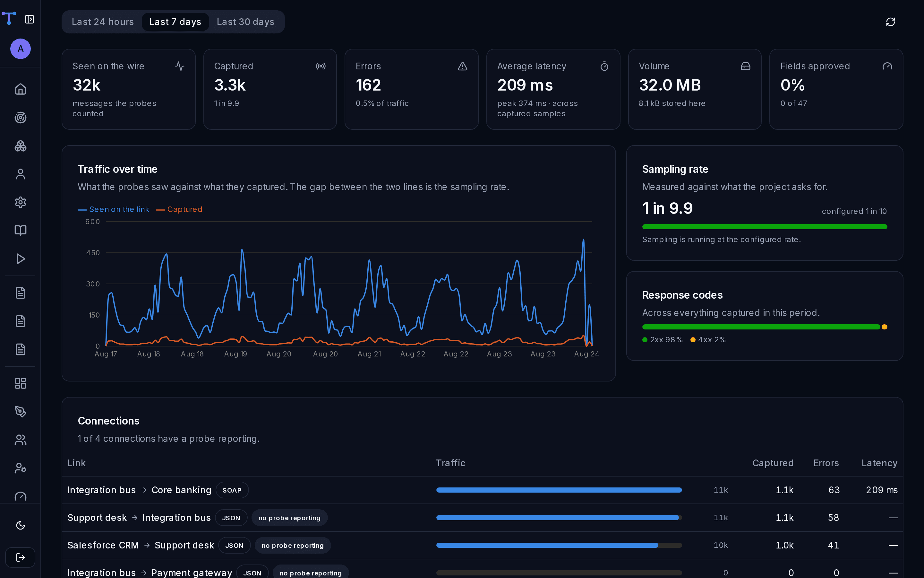Click the gauge icon on Fields approved card
Image resolution: width=924 pixels, height=578 pixels.
point(887,66)
